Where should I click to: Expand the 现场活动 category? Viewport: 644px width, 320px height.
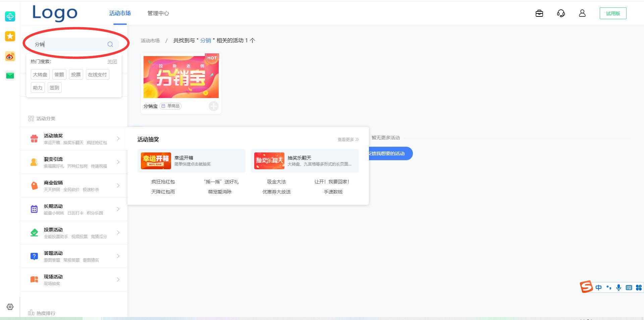[x=74, y=280]
